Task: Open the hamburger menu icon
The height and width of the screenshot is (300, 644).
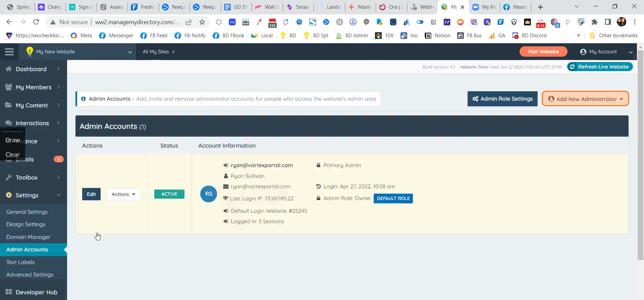Action: tap(9, 52)
